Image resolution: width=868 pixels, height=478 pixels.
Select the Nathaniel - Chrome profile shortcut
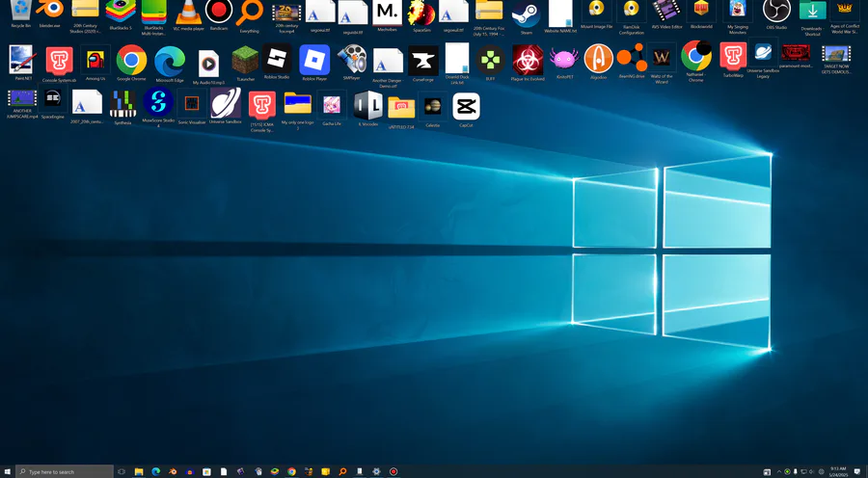[695, 61]
